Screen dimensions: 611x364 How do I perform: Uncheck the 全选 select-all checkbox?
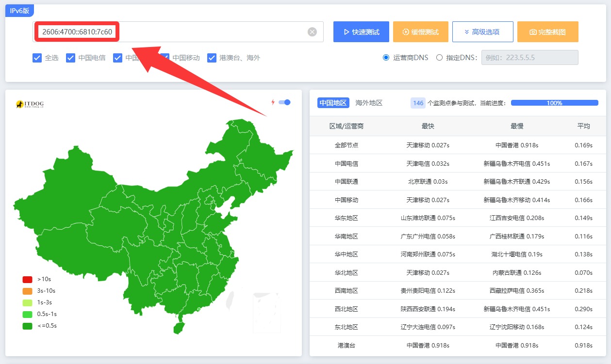click(37, 58)
